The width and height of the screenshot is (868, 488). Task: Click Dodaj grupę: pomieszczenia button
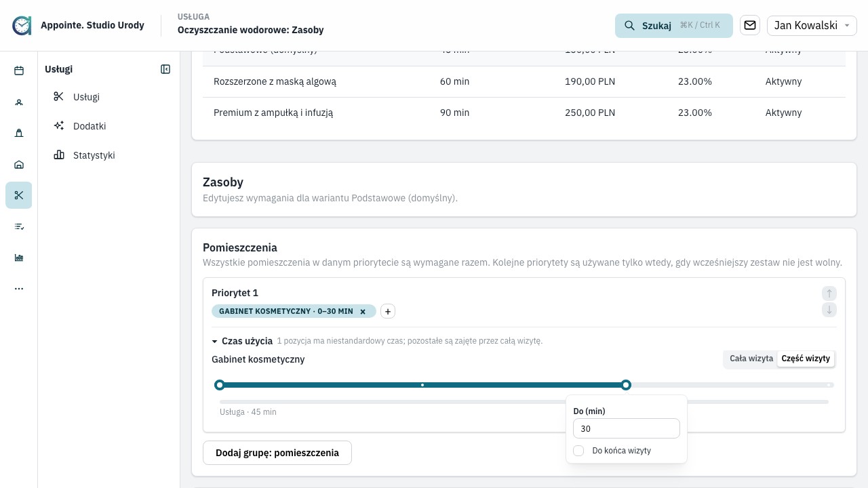click(x=277, y=453)
